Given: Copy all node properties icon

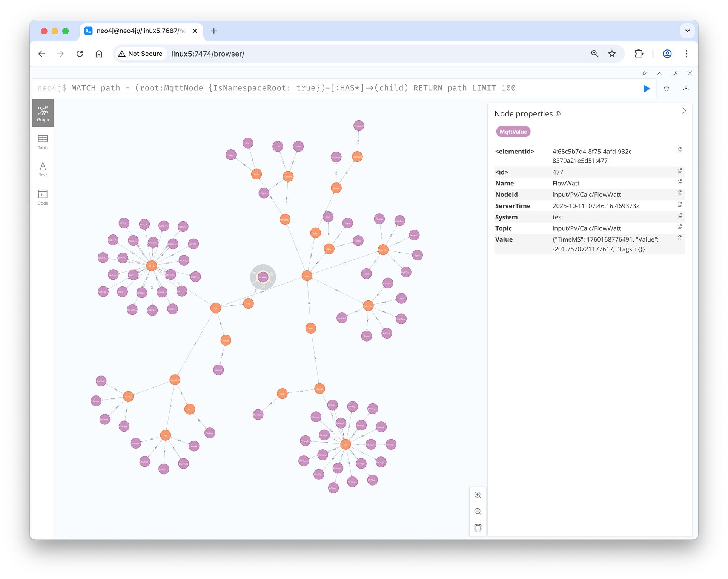Looking at the screenshot, I should coord(558,114).
